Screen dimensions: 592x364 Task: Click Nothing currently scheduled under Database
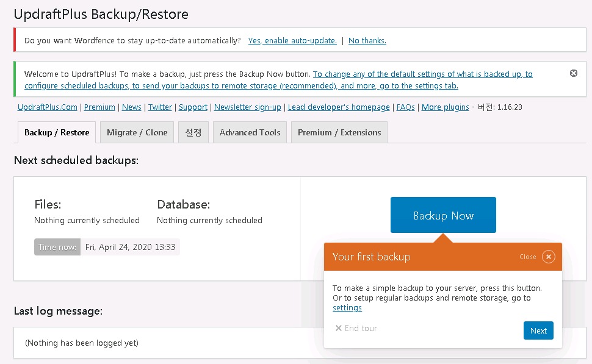pyautogui.click(x=209, y=220)
